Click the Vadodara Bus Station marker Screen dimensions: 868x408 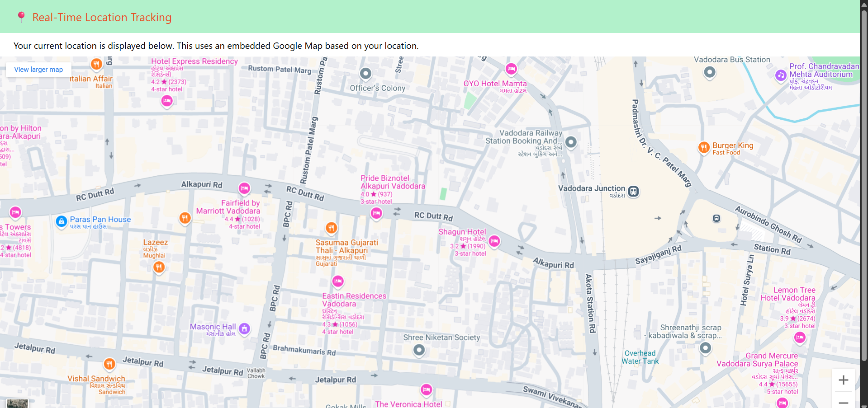[x=710, y=72]
